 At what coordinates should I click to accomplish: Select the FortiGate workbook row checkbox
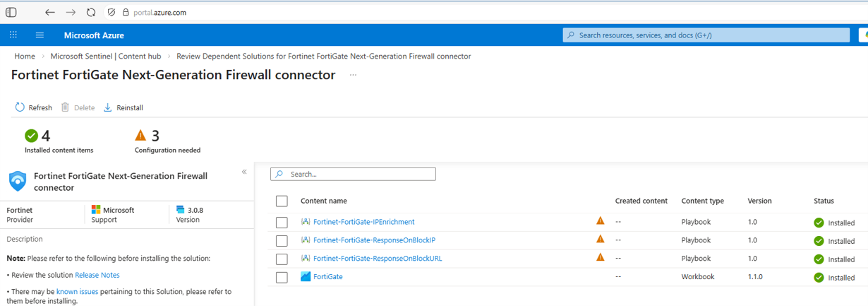click(282, 278)
